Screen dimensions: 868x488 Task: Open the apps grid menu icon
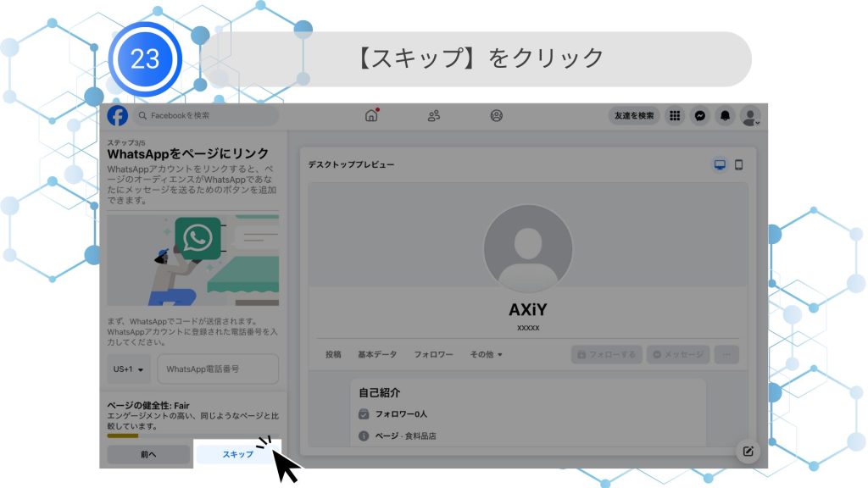point(675,116)
